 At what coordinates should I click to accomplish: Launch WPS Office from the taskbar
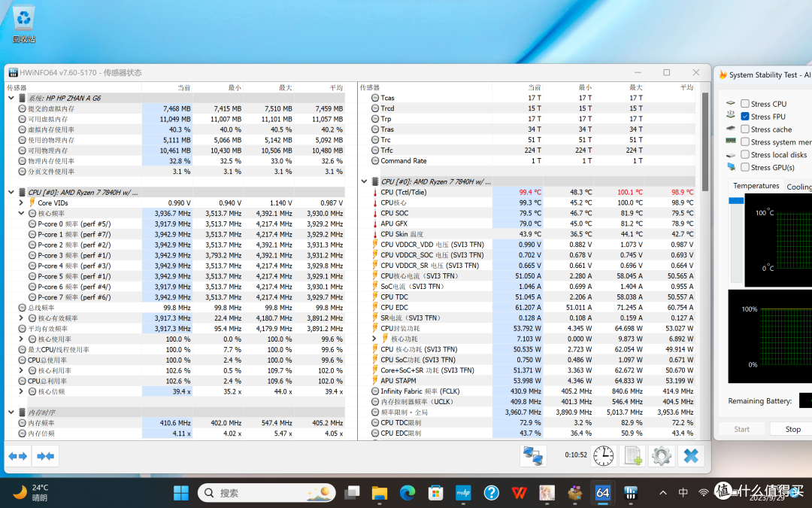pyautogui.click(x=519, y=492)
